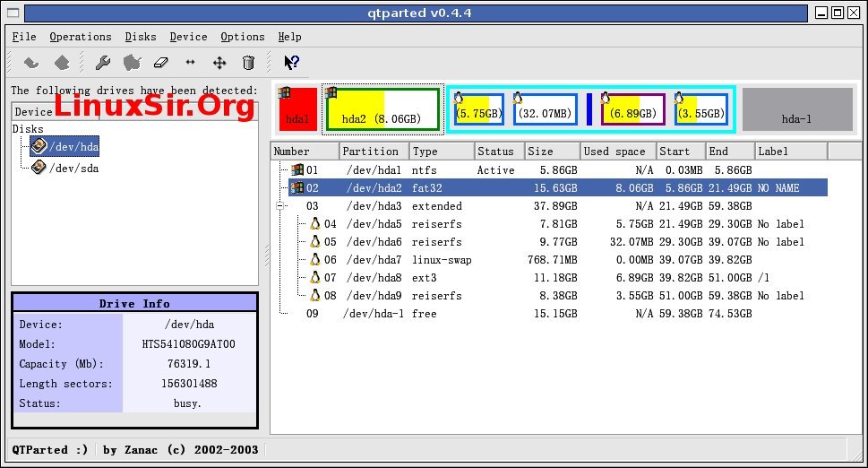Image resolution: width=868 pixels, height=468 pixels.
Task: Click the trash Delete partition icon
Action: pos(248,63)
